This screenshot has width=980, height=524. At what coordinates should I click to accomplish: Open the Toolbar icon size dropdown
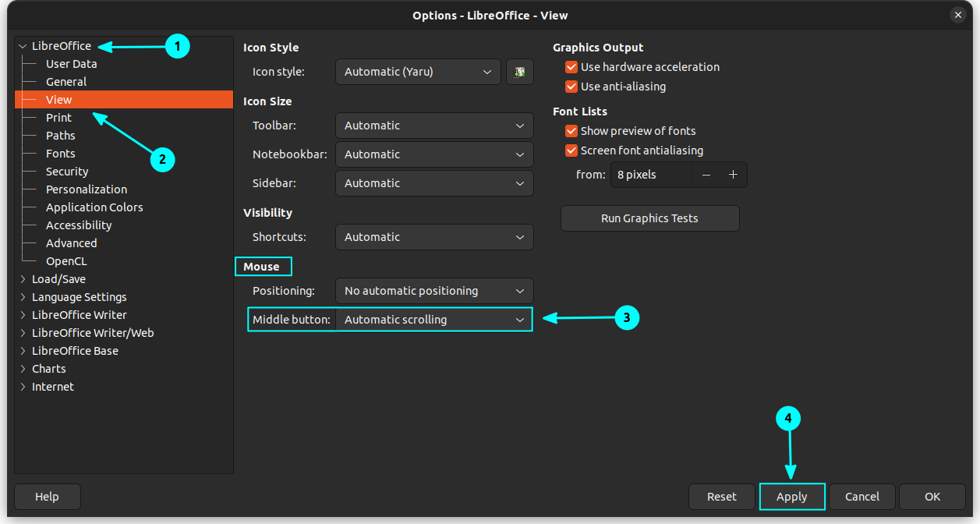pyautogui.click(x=434, y=126)
